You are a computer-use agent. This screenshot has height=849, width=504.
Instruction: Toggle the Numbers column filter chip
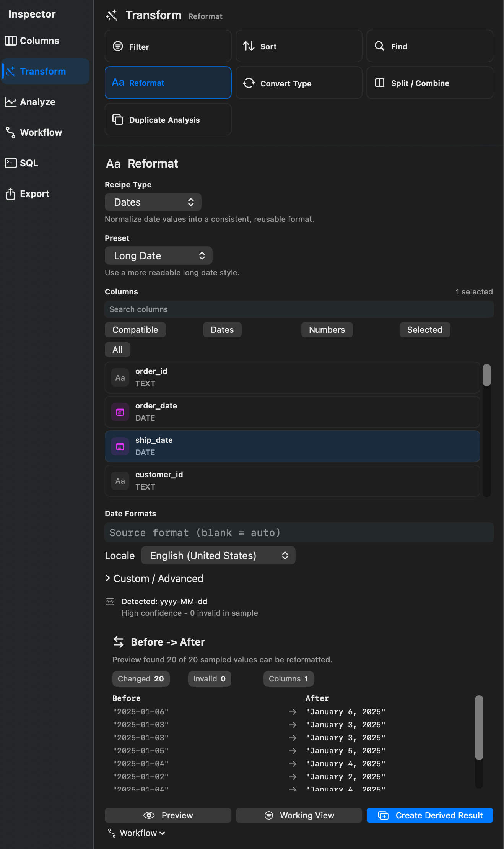327,330
